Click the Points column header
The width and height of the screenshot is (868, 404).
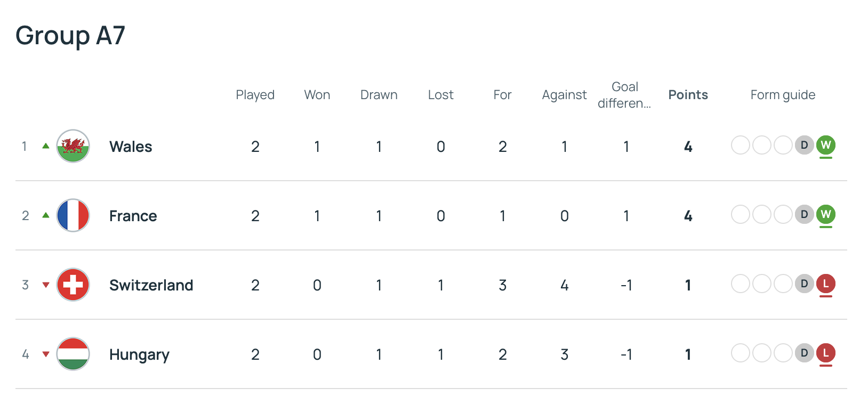[x=688, y=95]
